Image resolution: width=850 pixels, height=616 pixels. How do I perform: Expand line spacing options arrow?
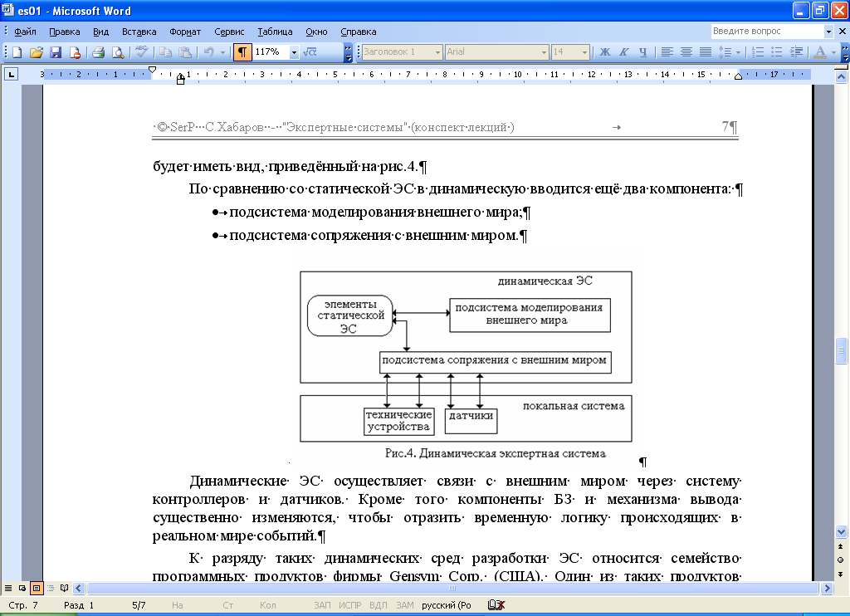point(738,52)
